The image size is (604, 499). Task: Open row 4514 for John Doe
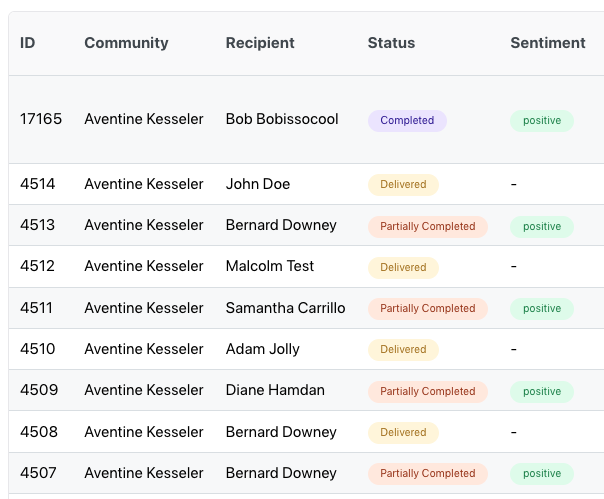coord(306,184)
